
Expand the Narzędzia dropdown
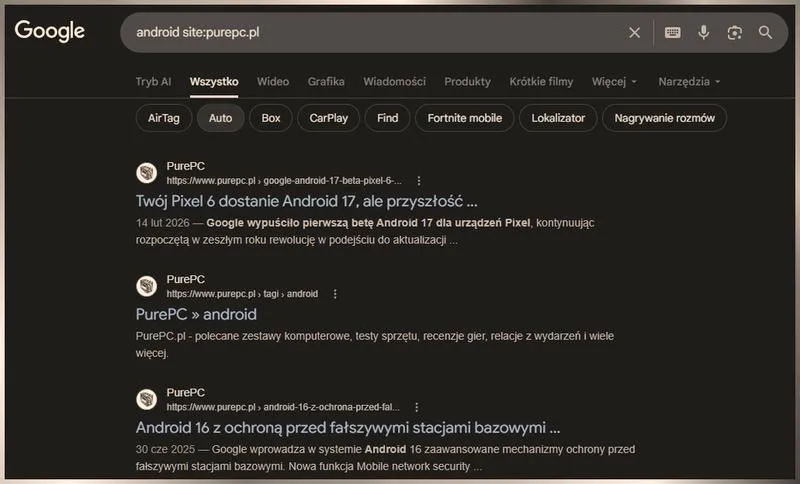click(x=689, y=82)
